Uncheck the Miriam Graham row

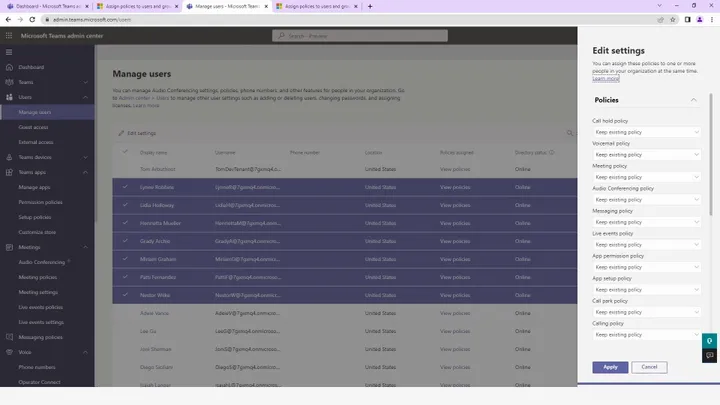pos(124,259)
